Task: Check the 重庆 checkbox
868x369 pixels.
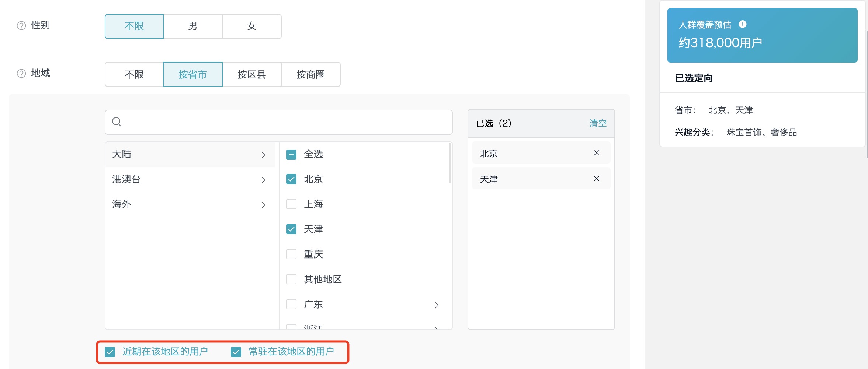Action: point(291,254)
